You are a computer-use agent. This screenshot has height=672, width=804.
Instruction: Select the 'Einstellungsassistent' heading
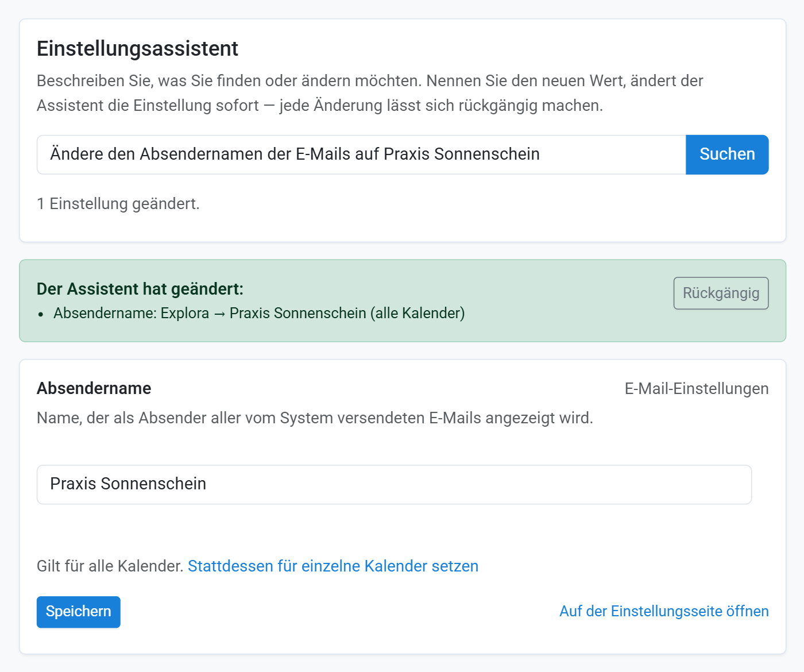[137, 49]
